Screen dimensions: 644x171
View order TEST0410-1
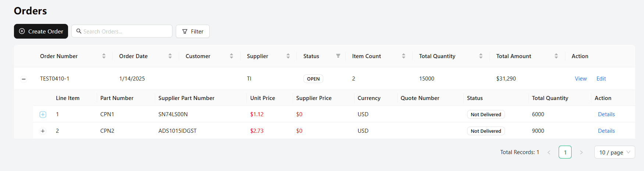click(581, 79)
